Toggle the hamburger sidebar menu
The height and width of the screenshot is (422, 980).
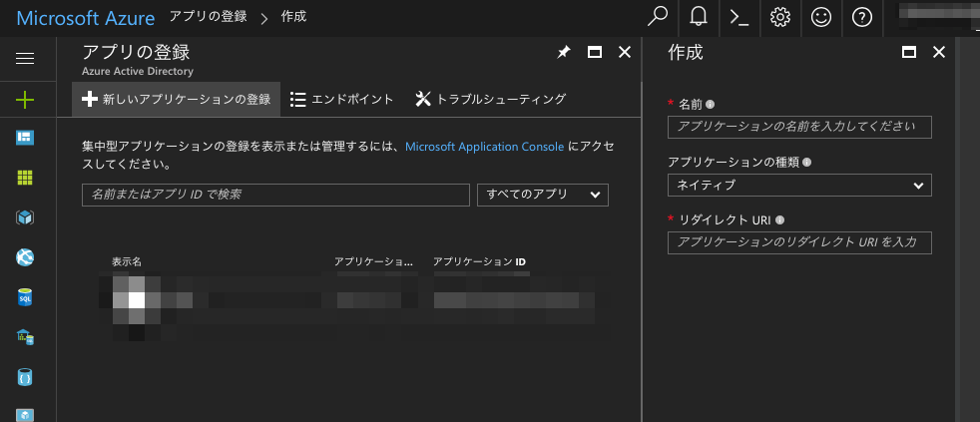pos(25,58)
